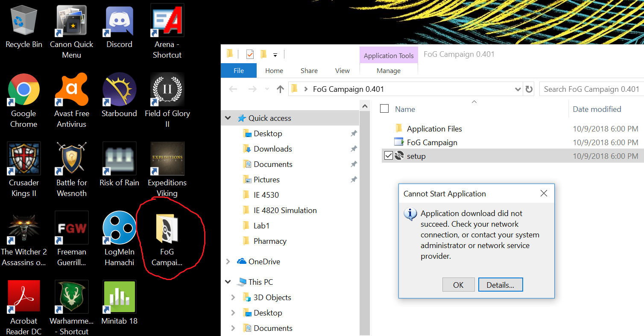Open the Customize Quick Access Toolbar dropdown
The width and height of the screenshot is (644, 336).
tap(275, 55)
